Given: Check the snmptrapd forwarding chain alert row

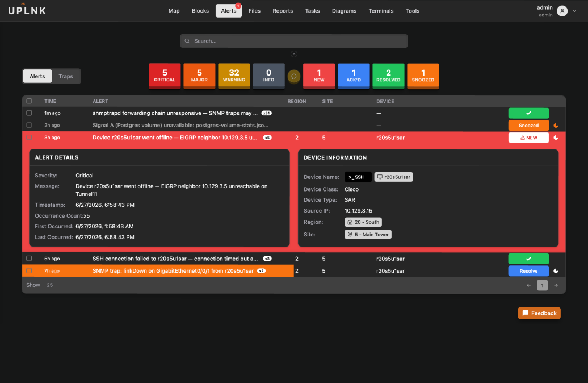Looking at the screenshot, I should click(29, 113).
